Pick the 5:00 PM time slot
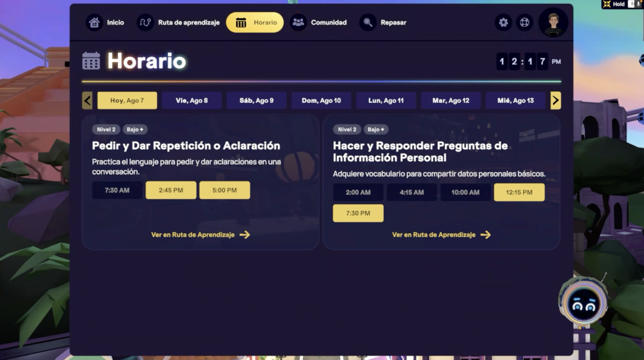The width and height of the screenshot is (644, 360). pyautogui.click(x=224, y=190)
